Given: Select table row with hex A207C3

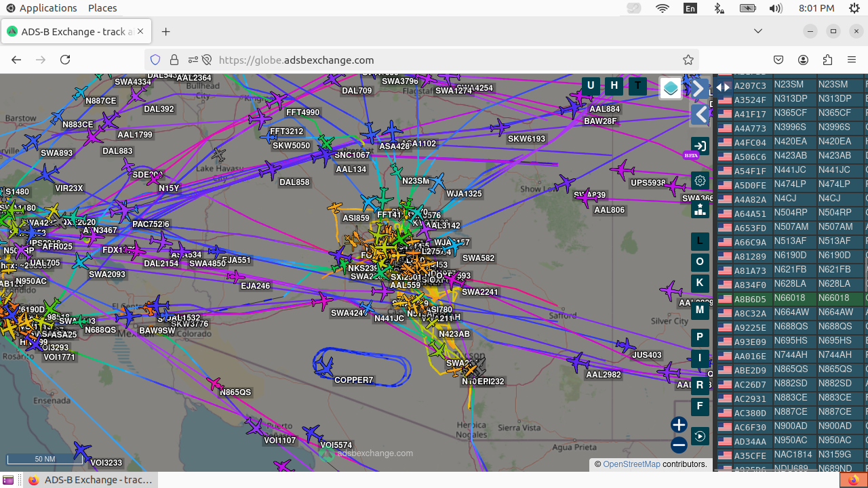Looking at the screenshot, I should tap(792, 85).
